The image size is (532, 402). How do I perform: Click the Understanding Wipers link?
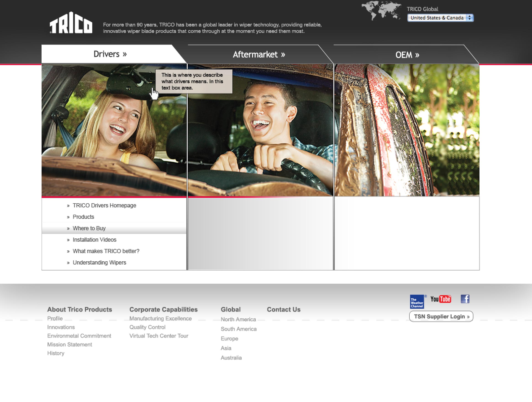(99, 262)
